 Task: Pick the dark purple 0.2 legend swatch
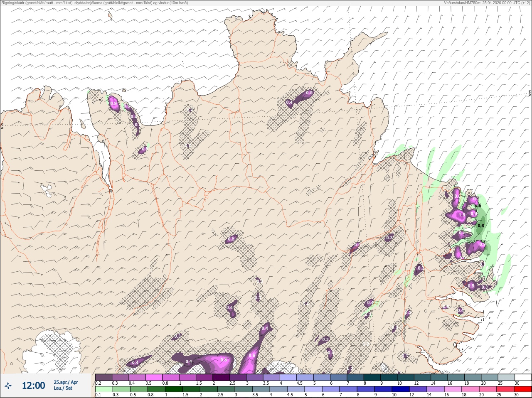(103, 377)
